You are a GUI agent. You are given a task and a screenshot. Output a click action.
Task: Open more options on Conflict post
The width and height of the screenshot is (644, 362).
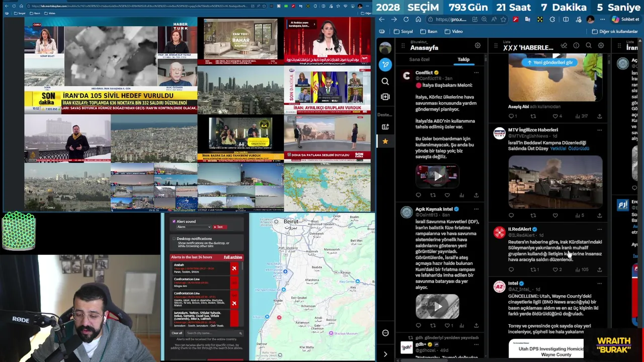click(x=476, y=73)
